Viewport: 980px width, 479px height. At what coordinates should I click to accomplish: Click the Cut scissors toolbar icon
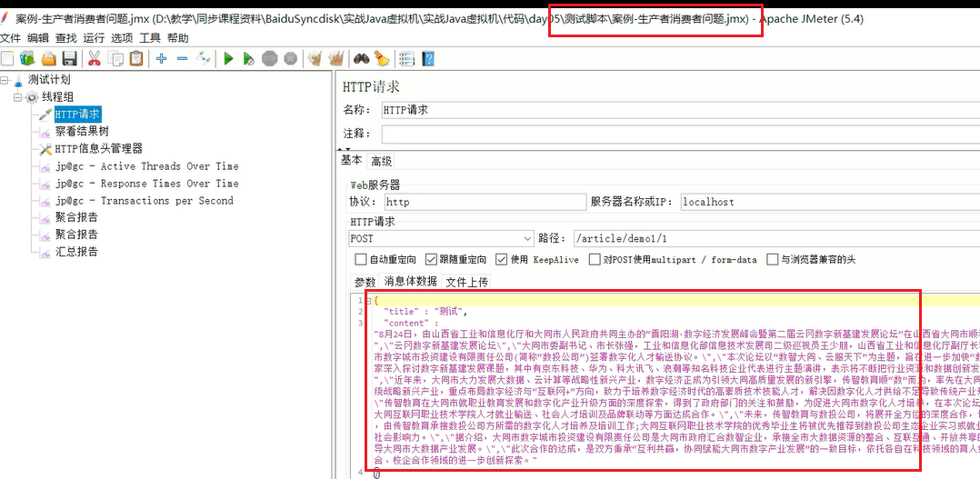(x=95, y=59)
